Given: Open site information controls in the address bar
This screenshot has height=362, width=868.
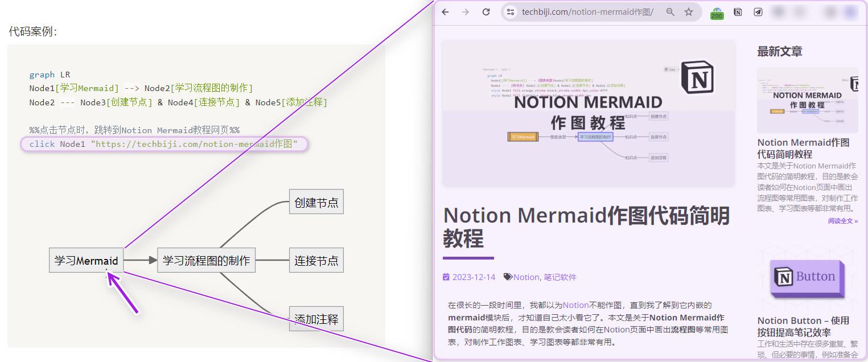Looking at the screenshot, I should (510, 11).
